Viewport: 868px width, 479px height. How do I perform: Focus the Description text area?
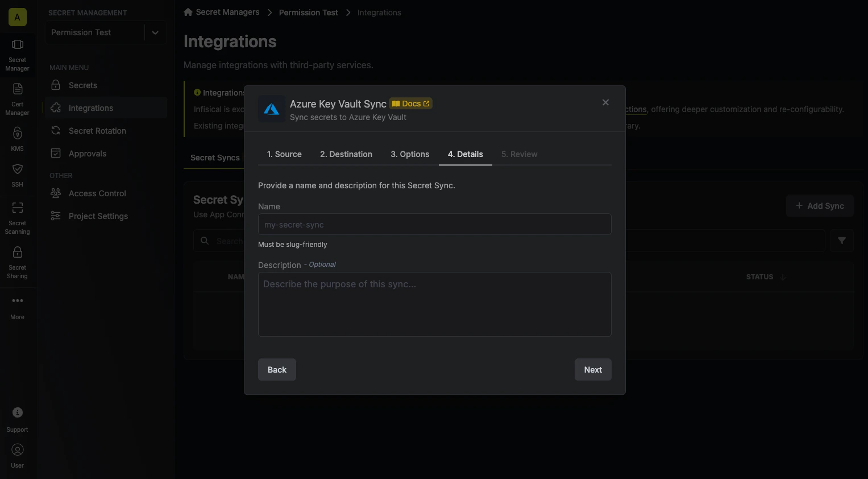(x=435, y=304)
